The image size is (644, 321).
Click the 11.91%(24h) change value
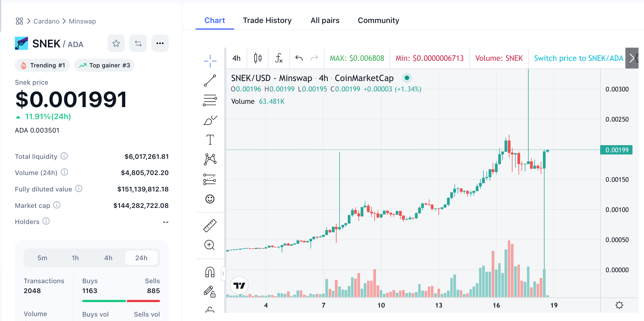pos(48,116)
